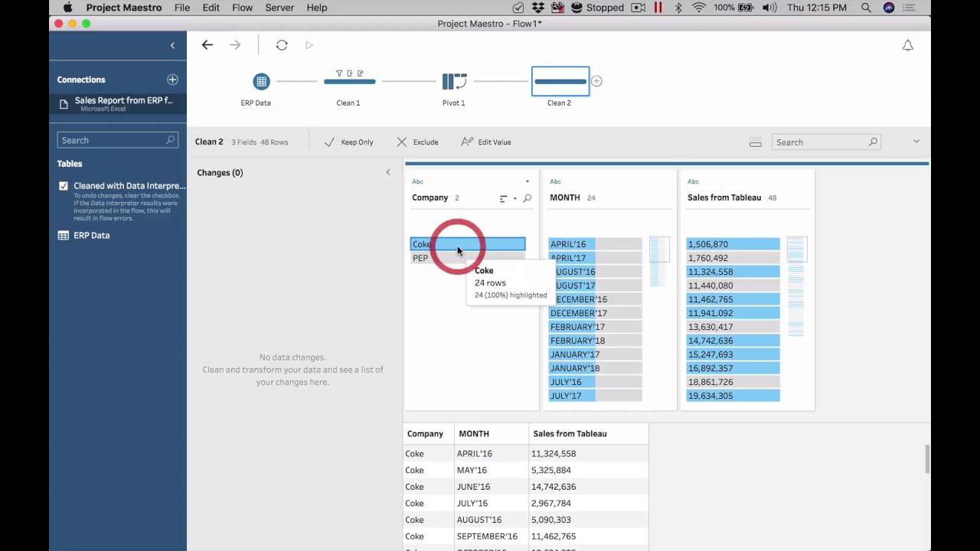980x551 pixels.
Task: Click the Search field in profile toolbar
Action: point(825,142)
